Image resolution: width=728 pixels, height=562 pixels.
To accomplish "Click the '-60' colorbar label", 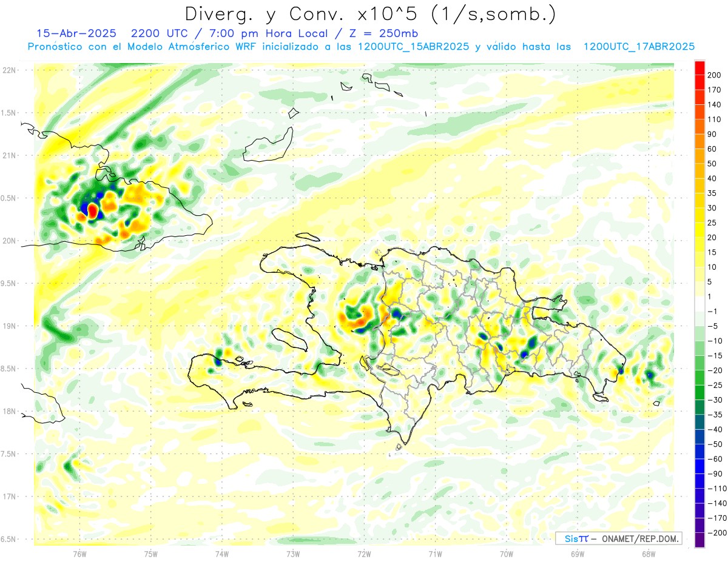I will [716, 459].
